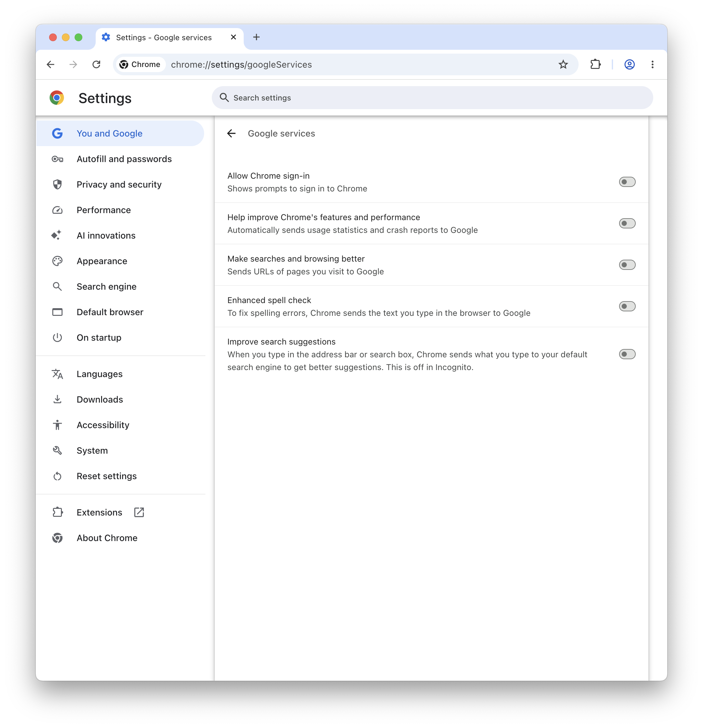Go to Search engine settings
The height and width of the screenshot is (728, 703).
120,287
